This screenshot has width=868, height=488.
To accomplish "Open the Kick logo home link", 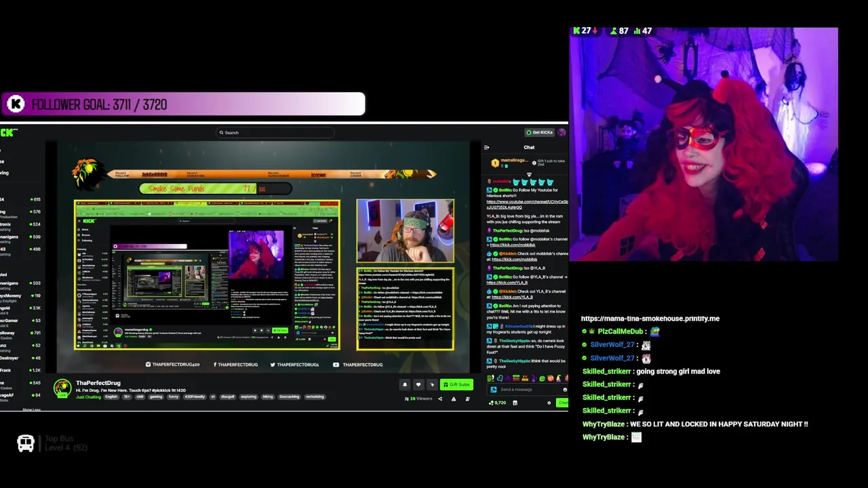I will coord(9,132).
